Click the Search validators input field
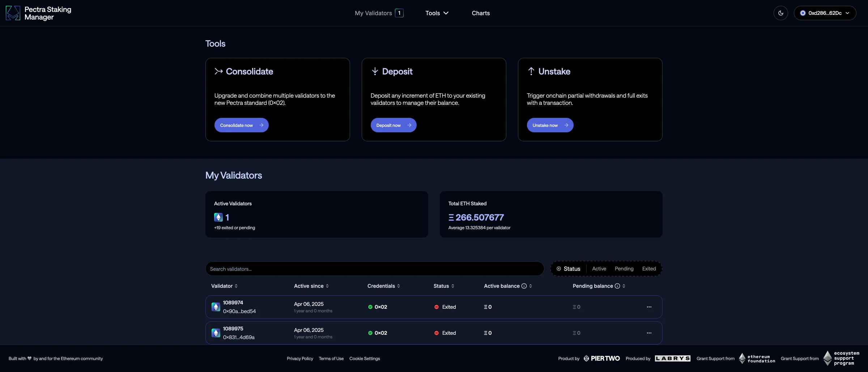 click(x=374, y=269)
